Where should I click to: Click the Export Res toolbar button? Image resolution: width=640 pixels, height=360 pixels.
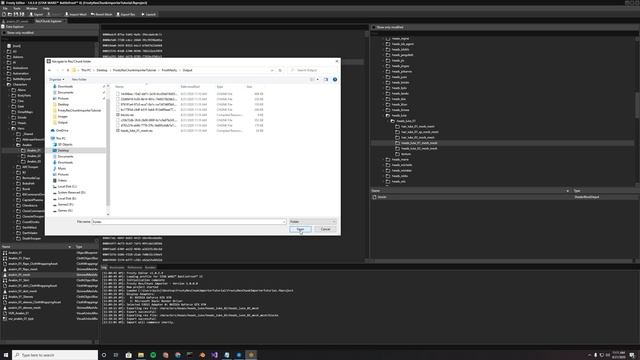[126, 14]
